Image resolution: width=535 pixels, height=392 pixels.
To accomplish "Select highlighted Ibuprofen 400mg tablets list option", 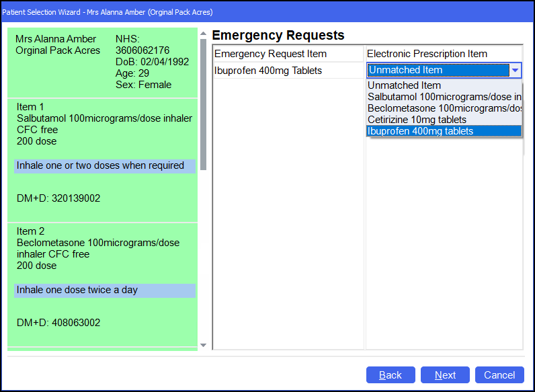I will point(421,131).
